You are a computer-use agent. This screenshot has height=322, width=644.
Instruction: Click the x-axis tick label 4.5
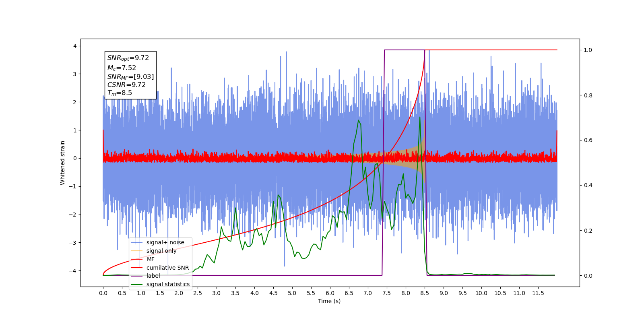pyautogui.click(x=273, y=293)
